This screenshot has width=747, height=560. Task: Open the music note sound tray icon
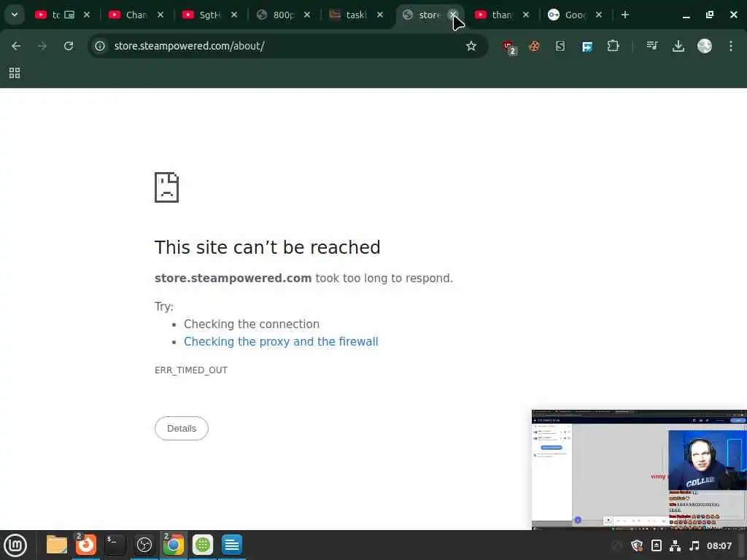(694, 545)
